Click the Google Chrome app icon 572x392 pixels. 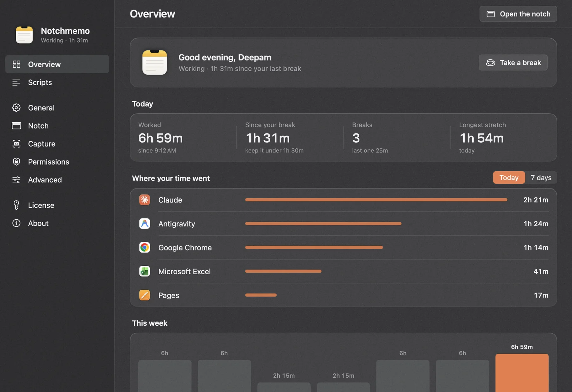tap(144, 248)
